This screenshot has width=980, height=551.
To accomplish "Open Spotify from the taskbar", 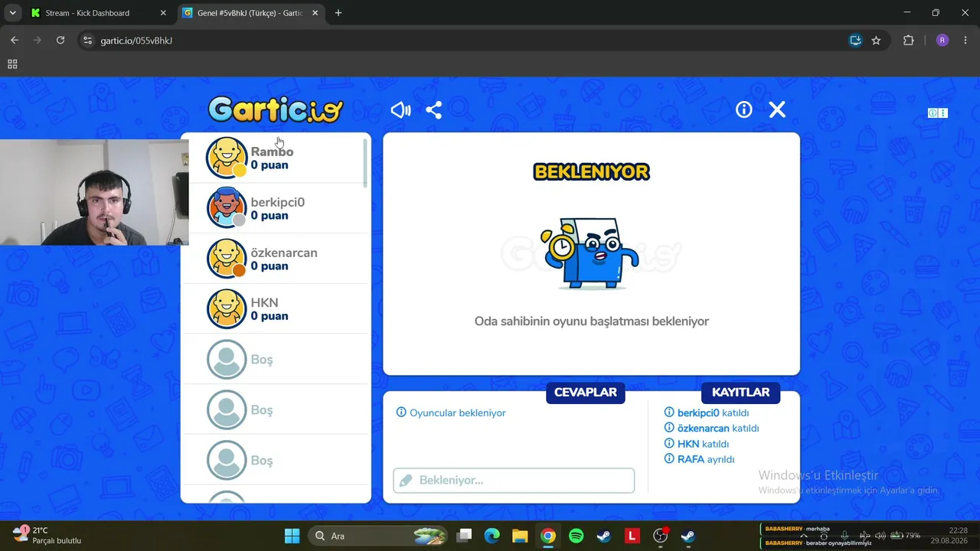I will click(x=577, y=536).
